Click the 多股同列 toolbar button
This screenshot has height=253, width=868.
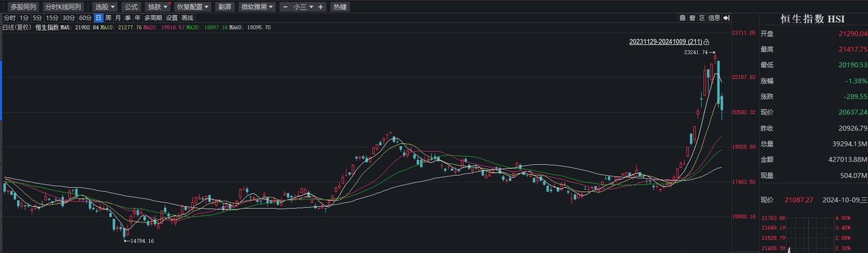(23, 7)
